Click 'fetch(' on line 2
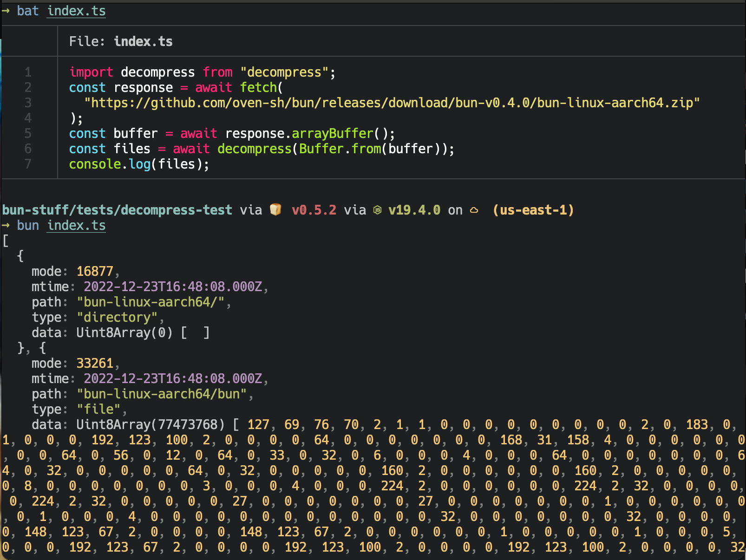 point(262,87)
